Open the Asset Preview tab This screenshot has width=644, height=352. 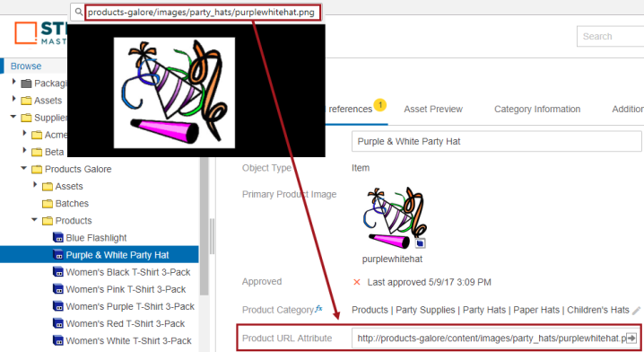click(x=433, y=109)
